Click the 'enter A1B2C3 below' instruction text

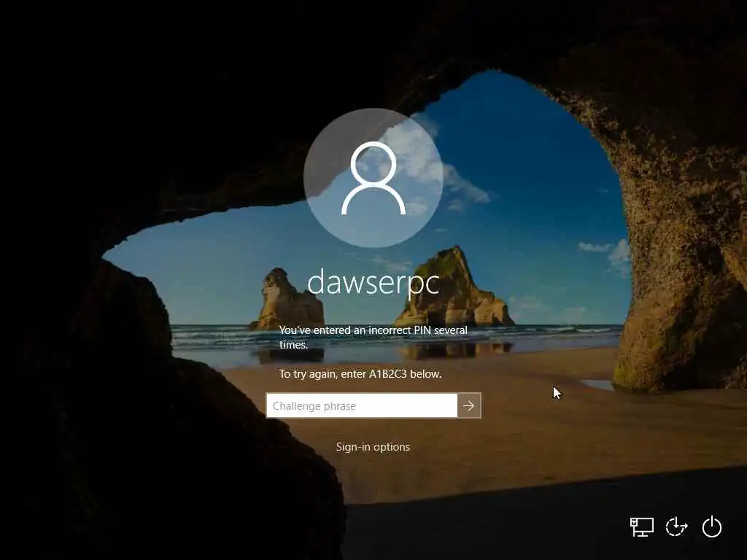(360, 374)
